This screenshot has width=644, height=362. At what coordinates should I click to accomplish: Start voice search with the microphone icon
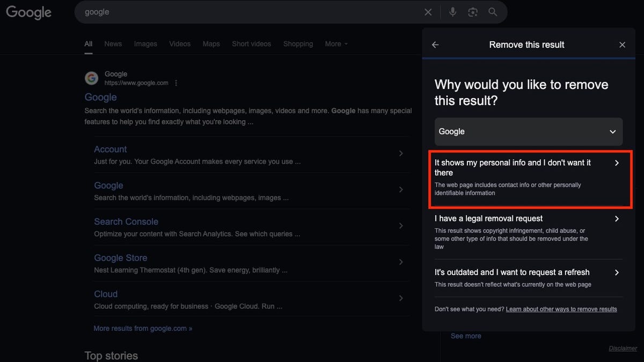[453, 12]
